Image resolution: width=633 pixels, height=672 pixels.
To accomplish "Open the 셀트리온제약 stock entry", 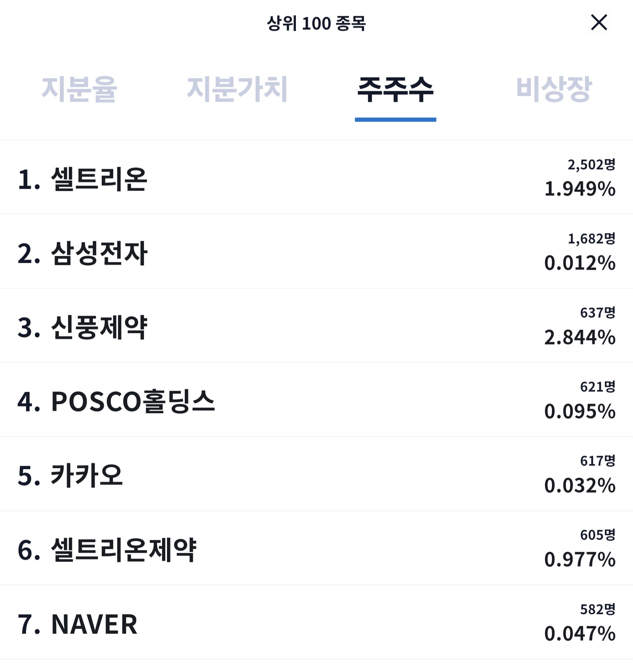I will [x=316, y=548].
